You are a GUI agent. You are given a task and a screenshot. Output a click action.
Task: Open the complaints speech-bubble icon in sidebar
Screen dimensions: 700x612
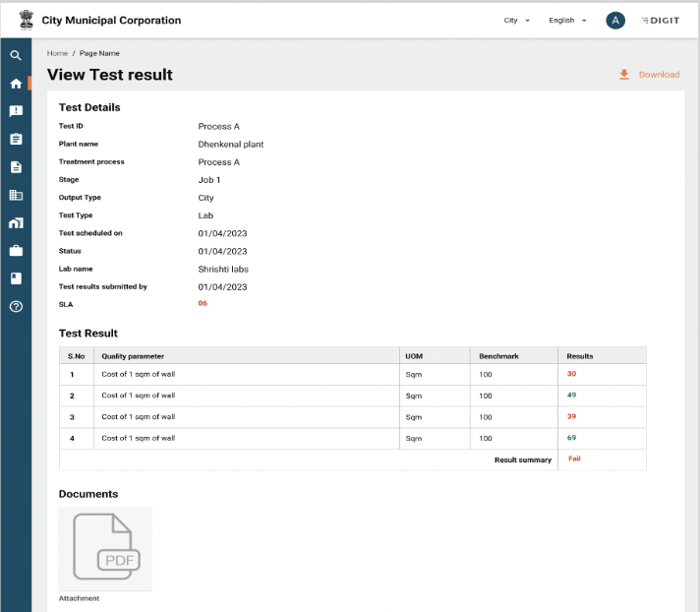tap(15, 111)
